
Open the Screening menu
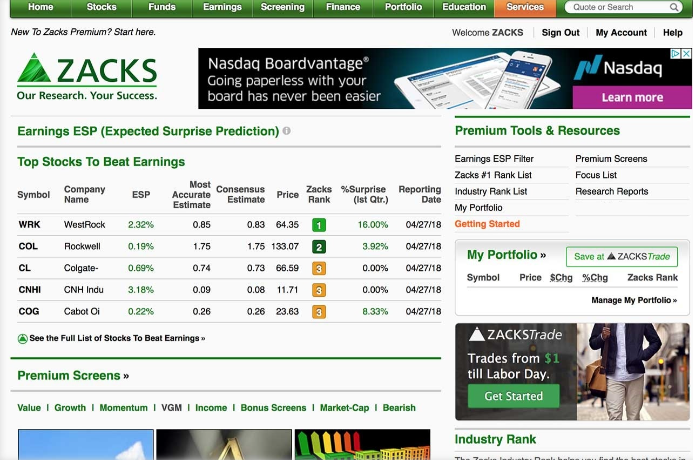[282, 7]
